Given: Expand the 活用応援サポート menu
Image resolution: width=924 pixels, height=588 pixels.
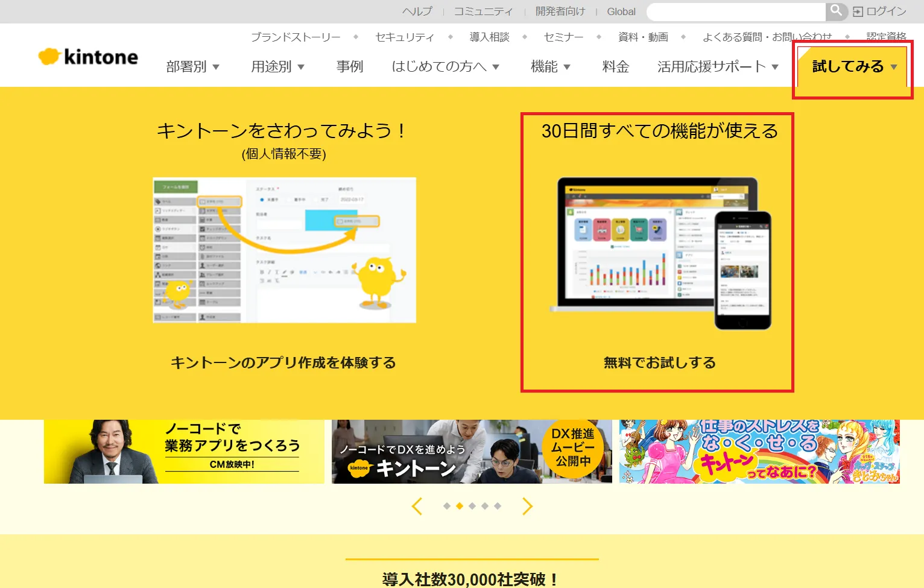Looking at the screenshot, I should [x=718, y=66].
